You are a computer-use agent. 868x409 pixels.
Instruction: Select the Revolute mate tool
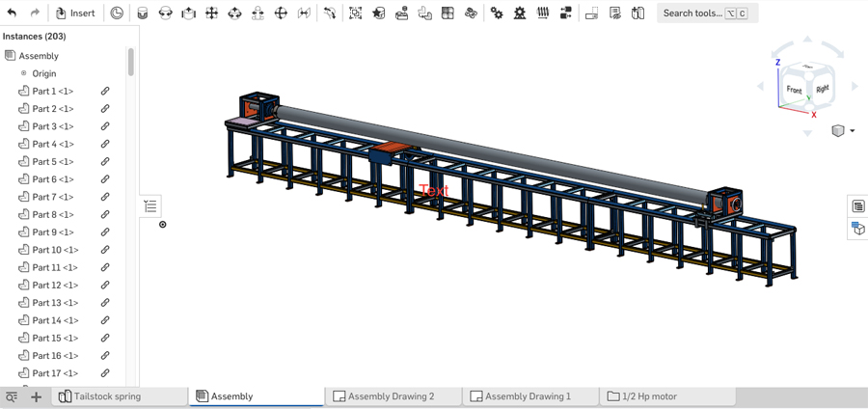(166, 14)
